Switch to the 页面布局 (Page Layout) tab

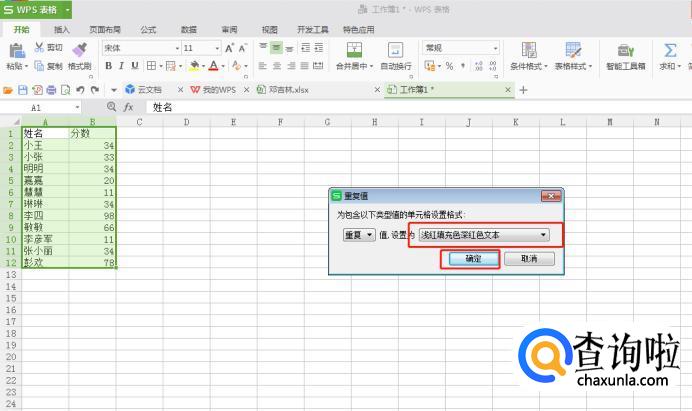click(x=105, y=30)
